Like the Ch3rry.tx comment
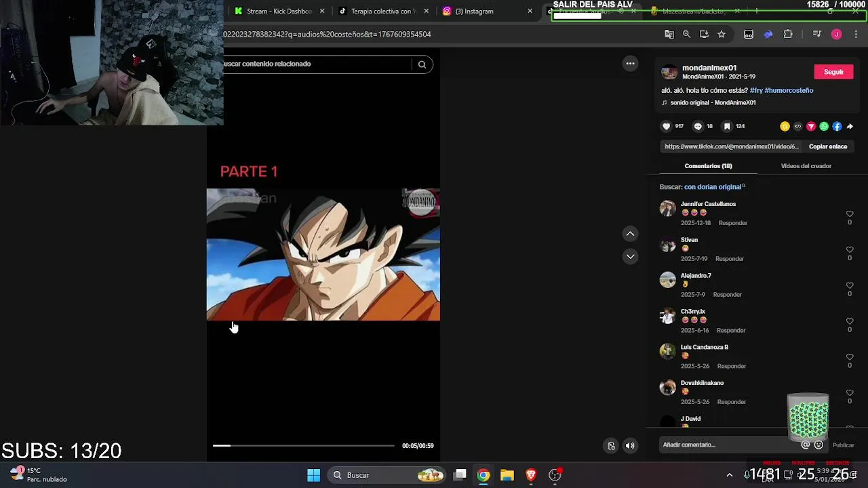 [x=850, y=322]
